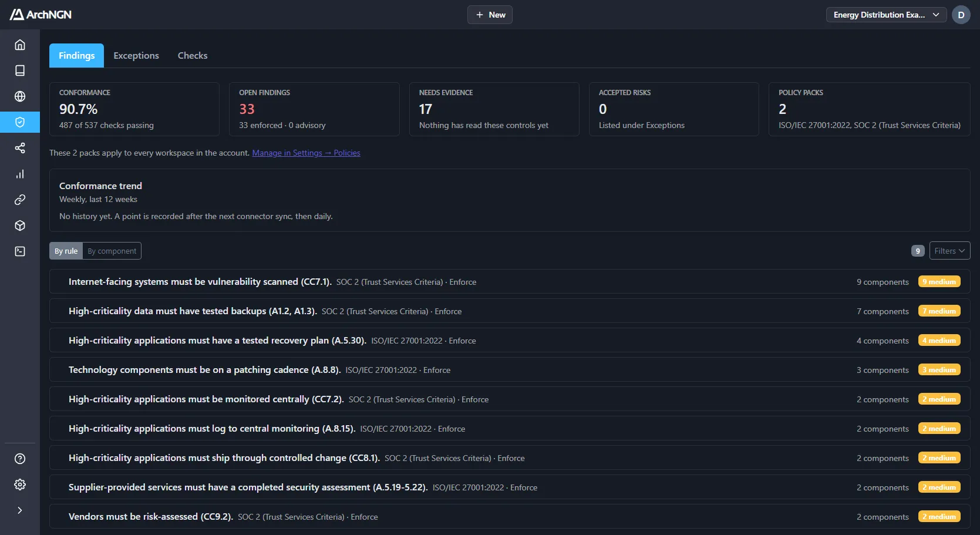980x535 pixels.
Task: Open the terminal console sidebar icon
Action: [20, 251]
